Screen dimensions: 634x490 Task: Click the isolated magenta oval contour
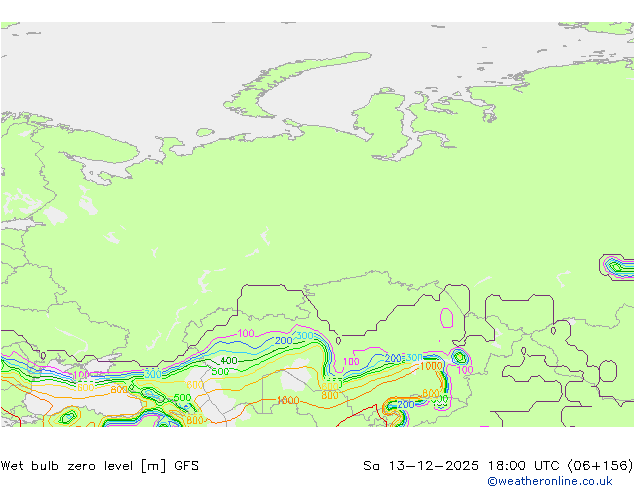446,318
